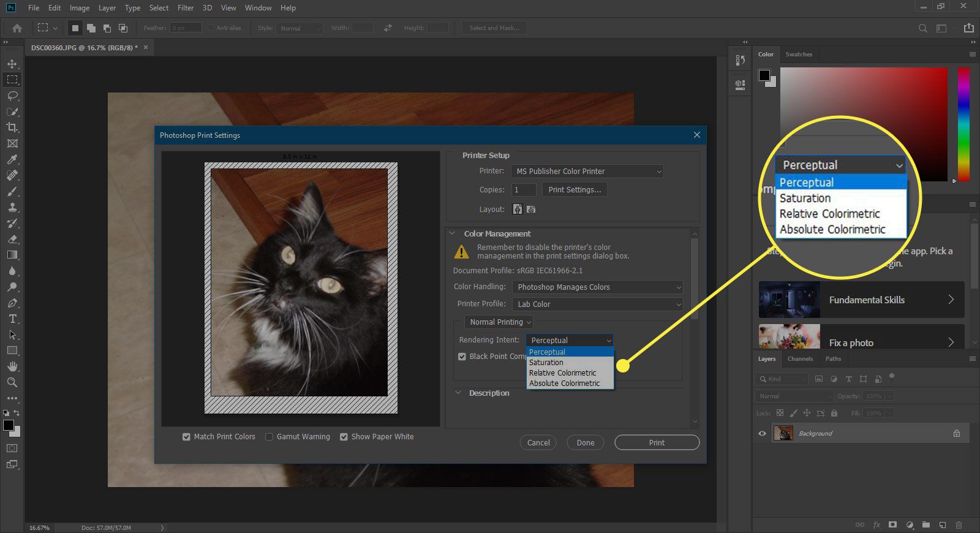This screenshot has width=980, height=533.
Task: Open the Image menu
Action: pyautogui.click(x=80, y=8)
